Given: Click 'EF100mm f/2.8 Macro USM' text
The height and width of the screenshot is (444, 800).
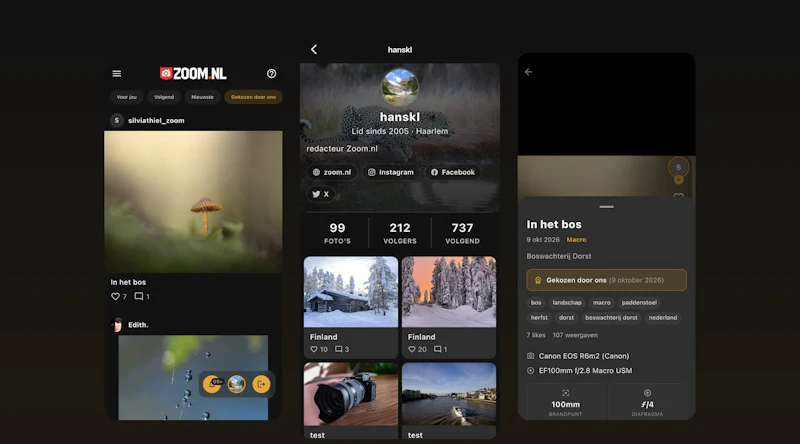Looking at the screenshot, I should pyautogui.click(x=585, y=371).
